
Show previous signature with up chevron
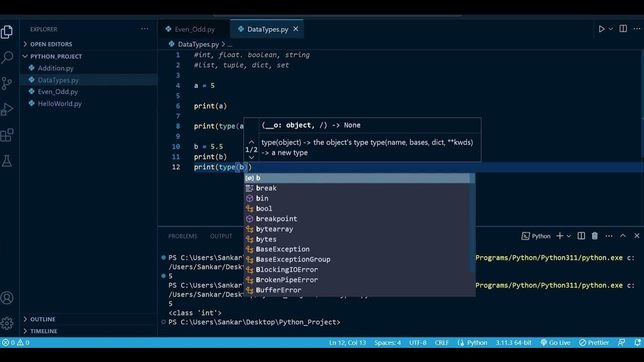pyautogui.click(x=252, y=142)
